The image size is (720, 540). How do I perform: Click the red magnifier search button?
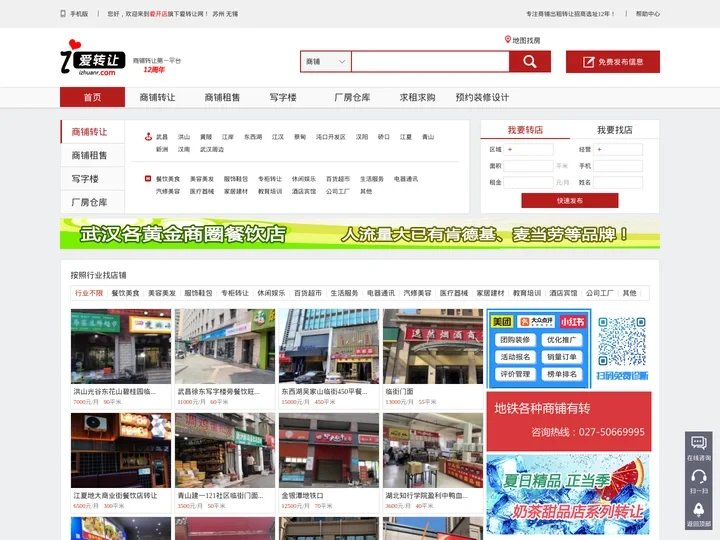pos(529,62)
